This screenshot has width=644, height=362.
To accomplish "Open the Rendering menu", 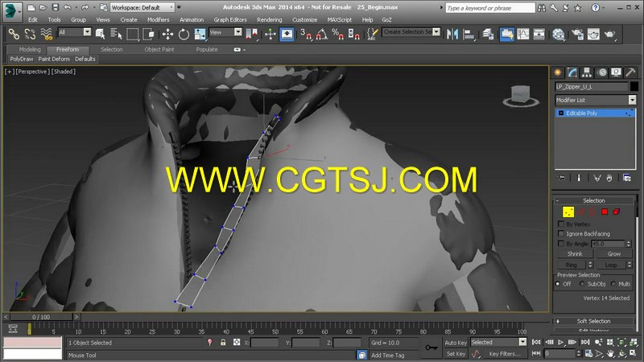I will pos(270,19).
